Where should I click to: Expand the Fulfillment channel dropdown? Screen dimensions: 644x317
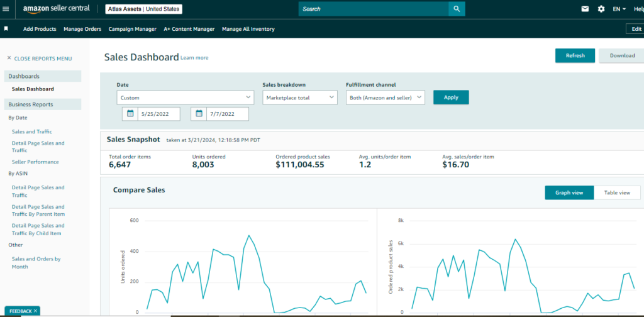(x=386, y=97)
